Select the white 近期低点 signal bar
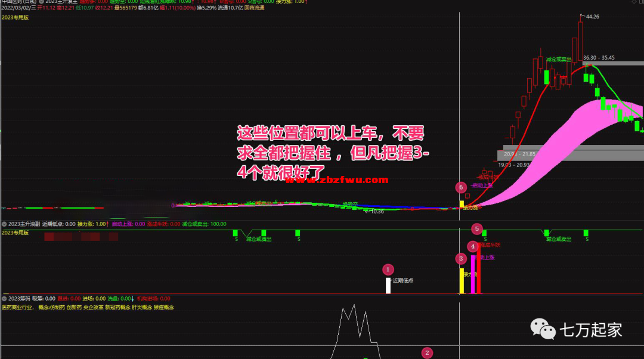644x359 pixels. pos(388,286)
